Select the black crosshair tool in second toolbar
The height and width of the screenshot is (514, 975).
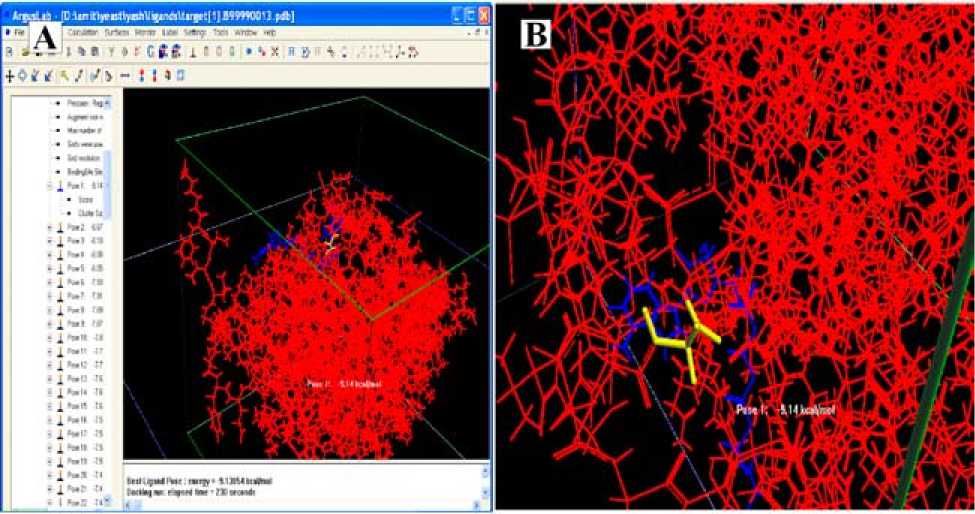click(9, 76)
